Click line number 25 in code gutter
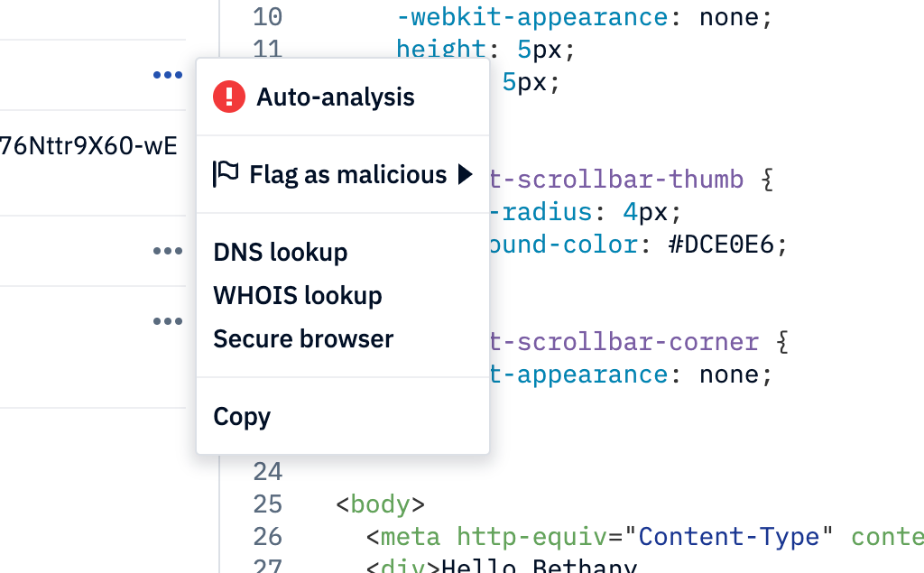The width and height of the screenshot is (924, 573). click(267, 504)
